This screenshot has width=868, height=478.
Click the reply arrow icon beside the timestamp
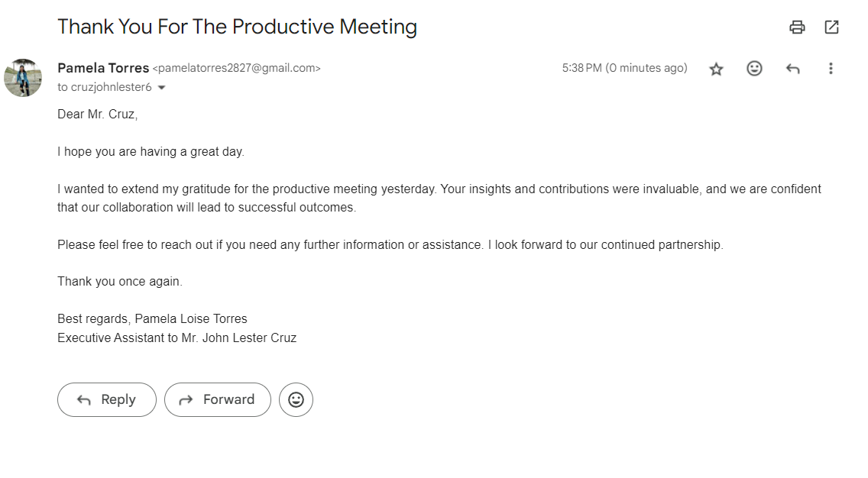click(x=792, y=69)
